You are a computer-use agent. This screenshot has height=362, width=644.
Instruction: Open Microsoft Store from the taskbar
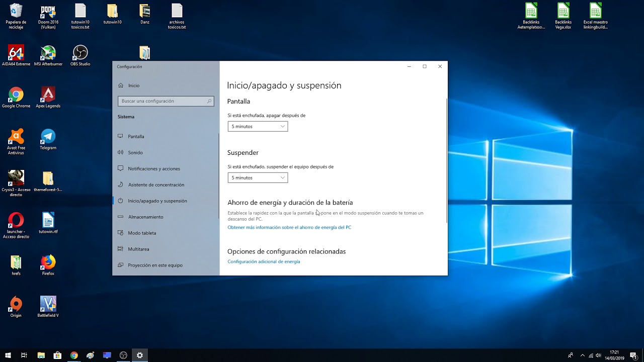[57, 355]
